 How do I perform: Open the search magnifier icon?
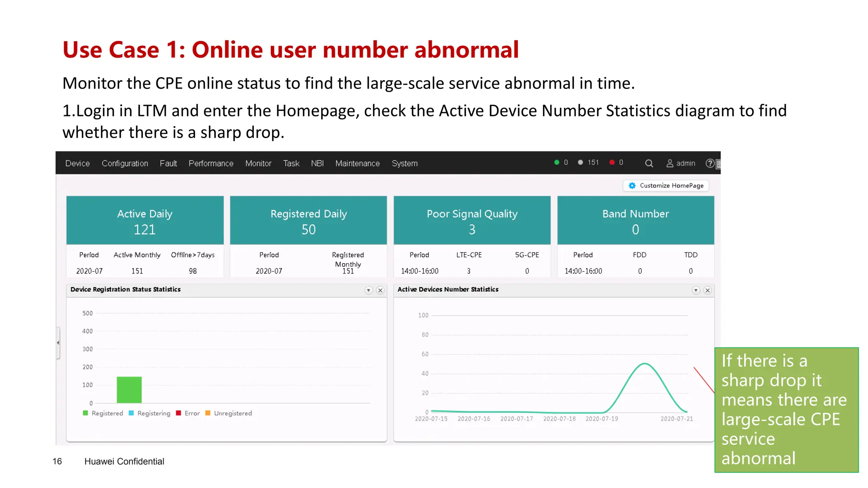[x=649, y=163]
